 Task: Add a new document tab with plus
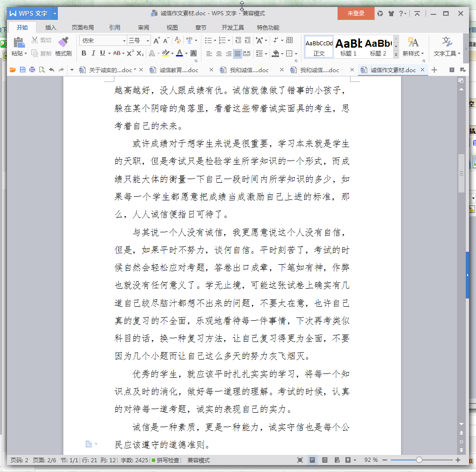[434, 70]
